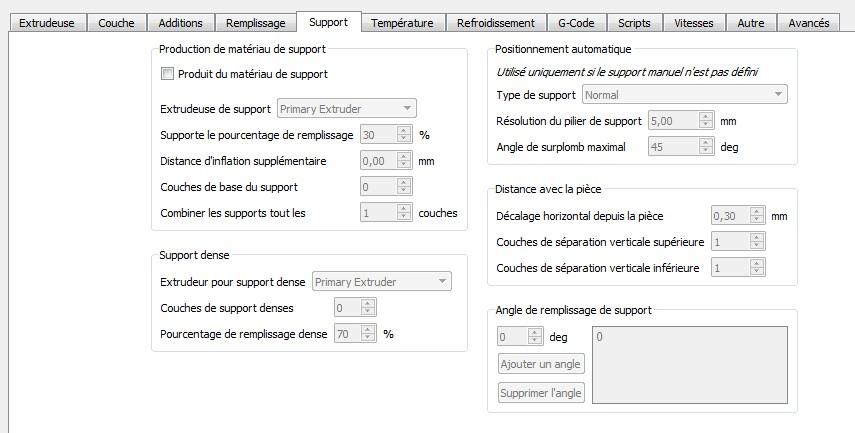Select the G-Code tab
Screen dimensions: 855x433
coord(576,23)
